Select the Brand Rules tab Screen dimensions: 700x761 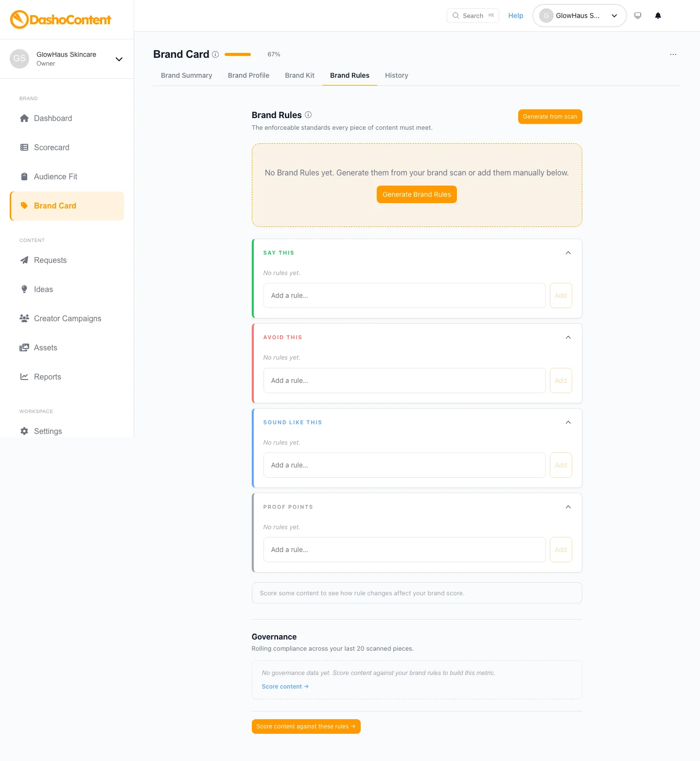350,75
